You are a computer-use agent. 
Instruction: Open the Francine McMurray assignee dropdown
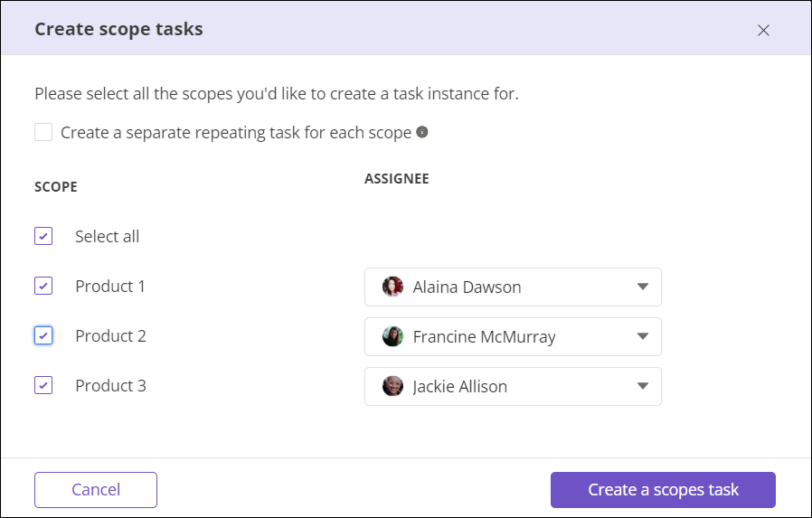513,336
